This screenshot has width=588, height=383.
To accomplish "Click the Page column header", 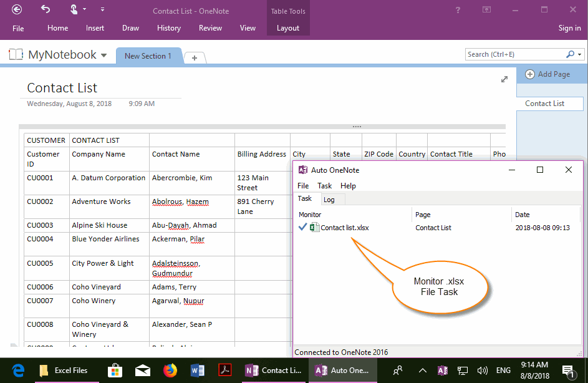I will 462,215.
